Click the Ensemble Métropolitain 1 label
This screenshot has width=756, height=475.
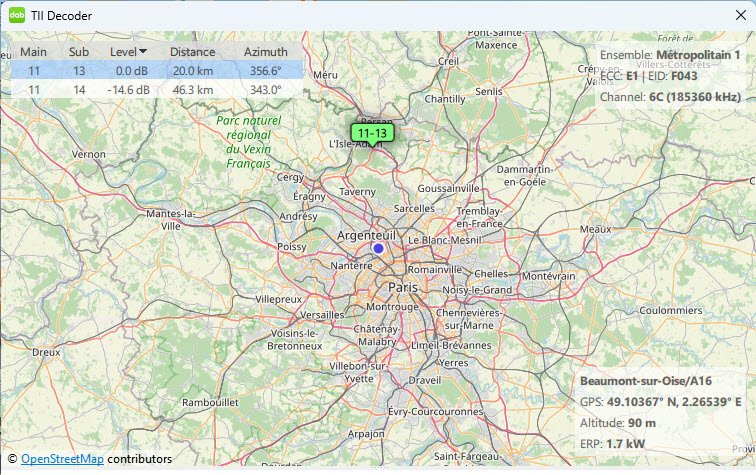tap(670, 55)
